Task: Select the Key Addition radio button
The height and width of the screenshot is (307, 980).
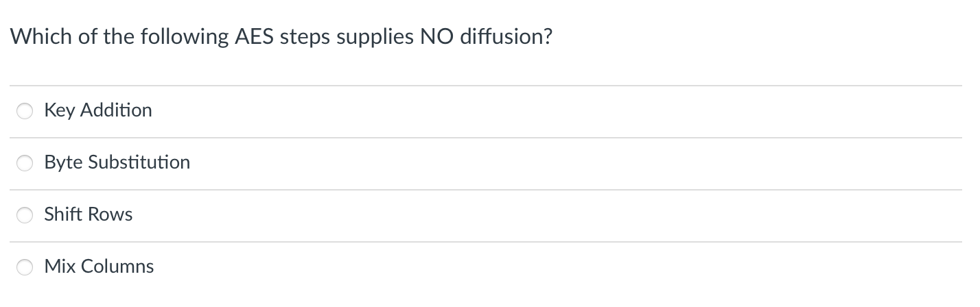Action: 25,111
